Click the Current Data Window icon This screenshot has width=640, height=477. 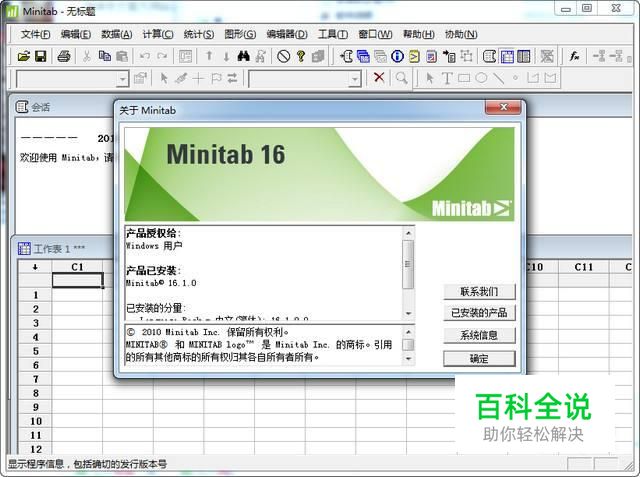tap(507, 56)
